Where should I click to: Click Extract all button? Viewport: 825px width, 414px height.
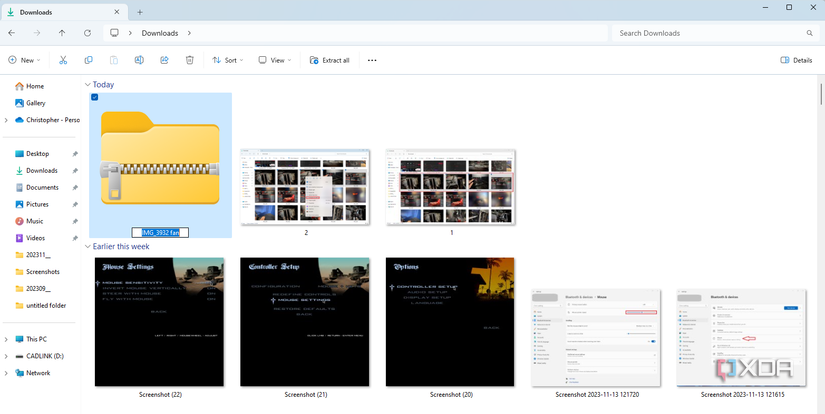point(329,60)
